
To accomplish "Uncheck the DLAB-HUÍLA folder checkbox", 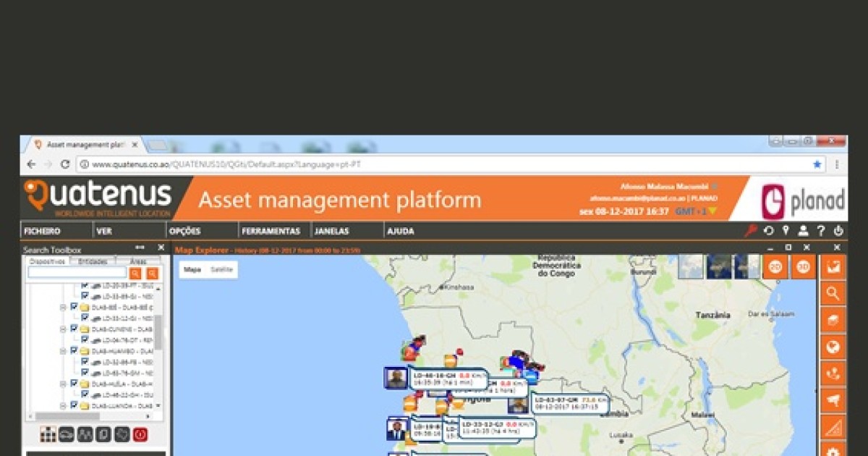I will [x=74, y=384].
